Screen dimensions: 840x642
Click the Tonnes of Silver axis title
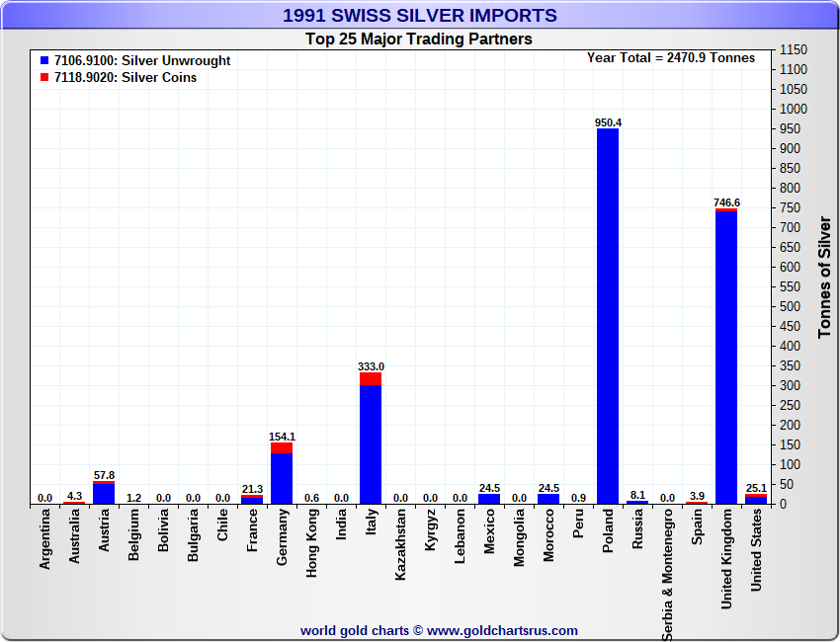(x=824, y=278)
